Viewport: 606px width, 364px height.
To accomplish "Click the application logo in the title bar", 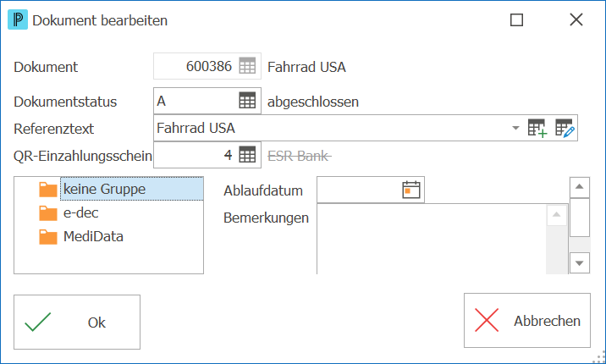I will tap(18, 19).
